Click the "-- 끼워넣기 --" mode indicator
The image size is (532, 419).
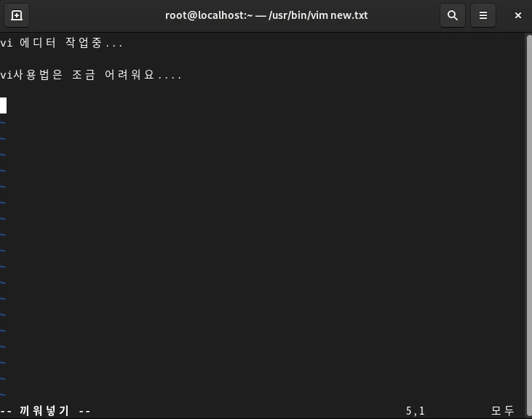(45, 411)
